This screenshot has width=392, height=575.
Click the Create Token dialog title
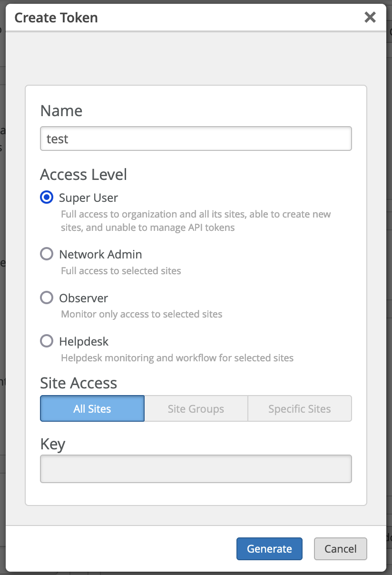coord(56,18)
